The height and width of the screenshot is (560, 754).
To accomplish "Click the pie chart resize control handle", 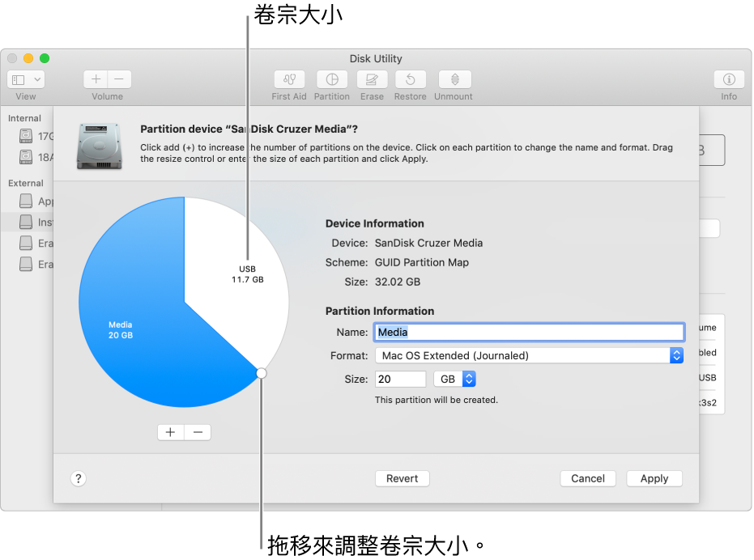I will click(x=261, y=373).
